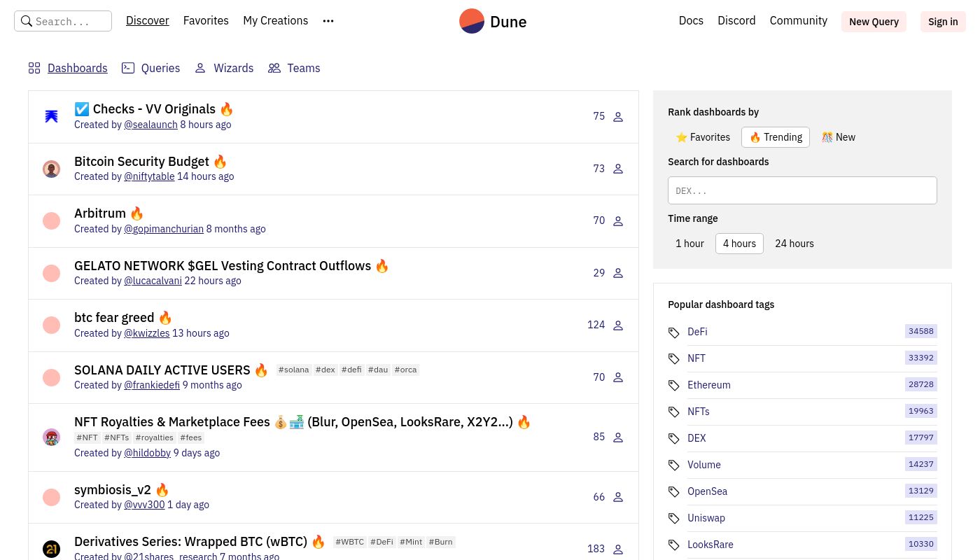Click the #WBTC tag
980x560 pixels.
click(349, 542)
